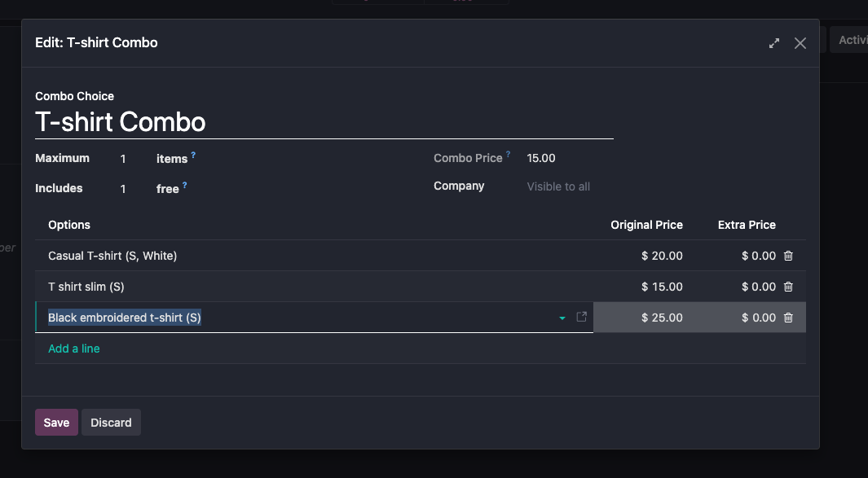Edit the T-shirt Combo name field
This screenshot has width=868, height=478.
(x=324, y=122)
